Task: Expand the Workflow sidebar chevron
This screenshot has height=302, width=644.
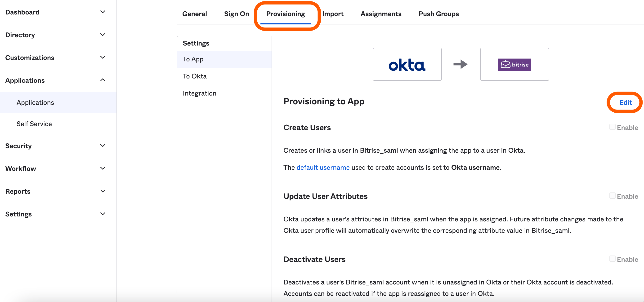Action: [x=103, y=168]
